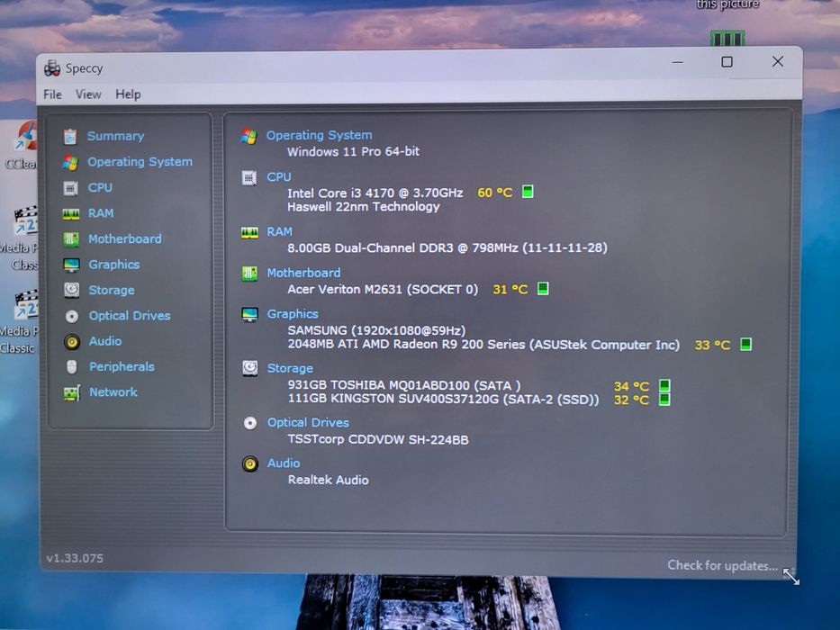Viewport: 840px width, 630px height.
Task: View the Peripherals section
Action: click(122, 367)
